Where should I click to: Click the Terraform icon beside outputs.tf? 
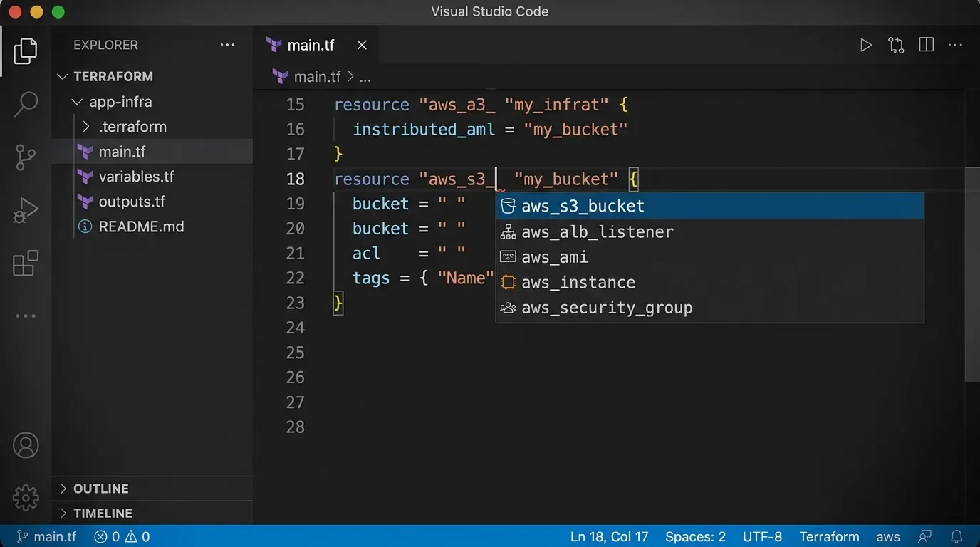(85, 202)
